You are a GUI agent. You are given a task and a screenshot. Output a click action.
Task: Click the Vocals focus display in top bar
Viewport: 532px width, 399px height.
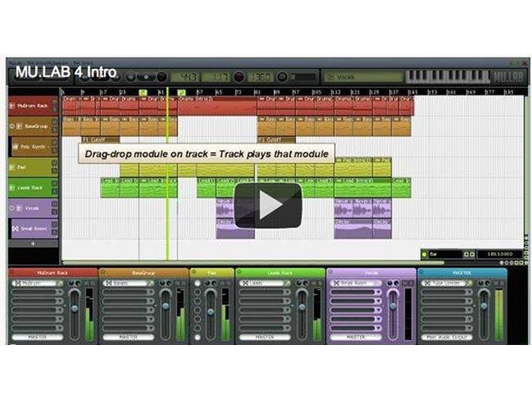coord(362,77)
